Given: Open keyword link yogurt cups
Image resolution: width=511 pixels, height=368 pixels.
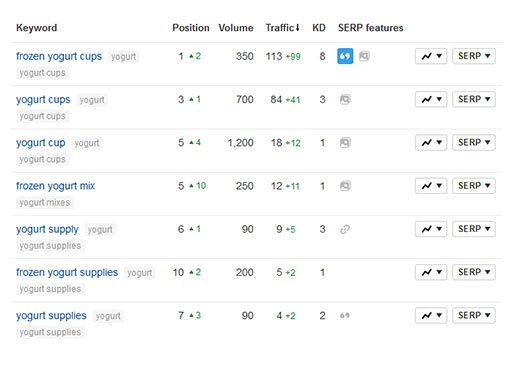Looking at the screenshot, I should click(x=43, y=100).
